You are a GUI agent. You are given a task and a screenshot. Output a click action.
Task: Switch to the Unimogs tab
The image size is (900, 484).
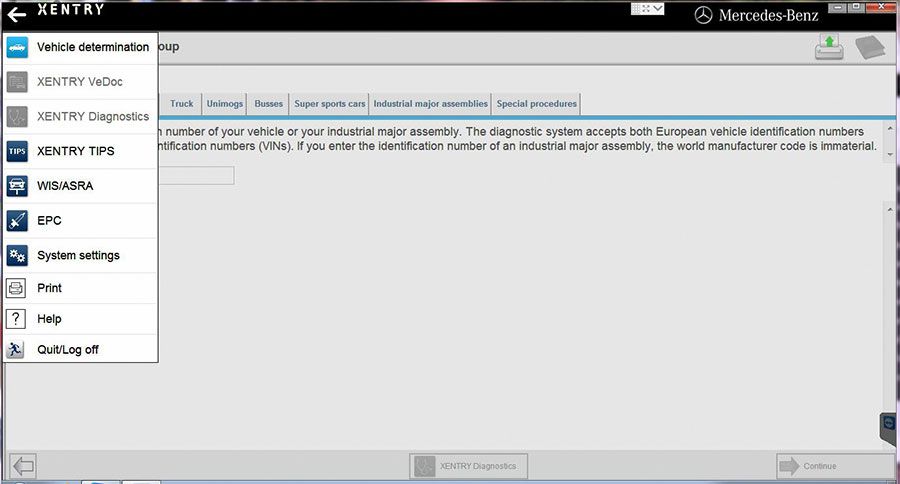225,104
